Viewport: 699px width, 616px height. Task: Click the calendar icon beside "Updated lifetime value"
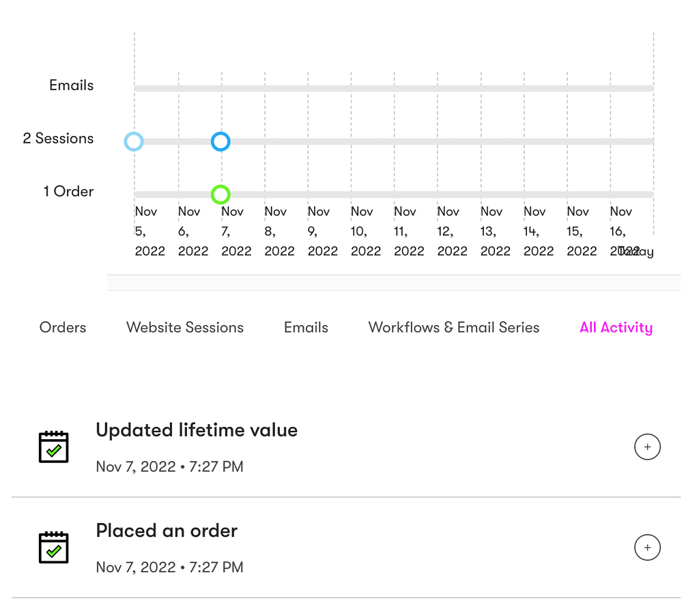click(x=53, y=447)
